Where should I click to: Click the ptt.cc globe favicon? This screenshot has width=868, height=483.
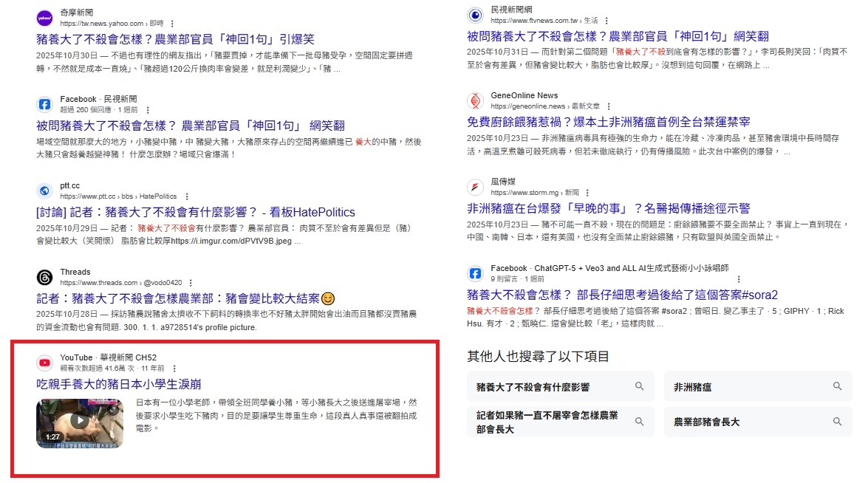point(44,191)
